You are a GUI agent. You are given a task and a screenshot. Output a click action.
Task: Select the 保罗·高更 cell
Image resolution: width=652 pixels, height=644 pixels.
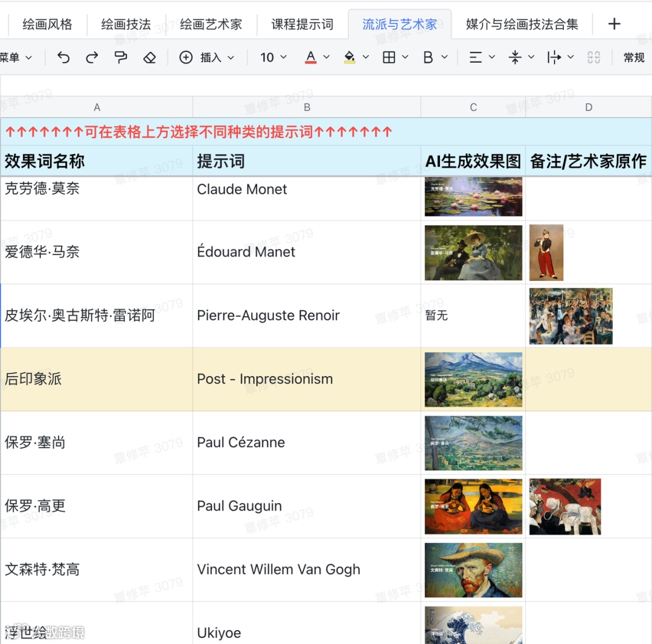97,506
